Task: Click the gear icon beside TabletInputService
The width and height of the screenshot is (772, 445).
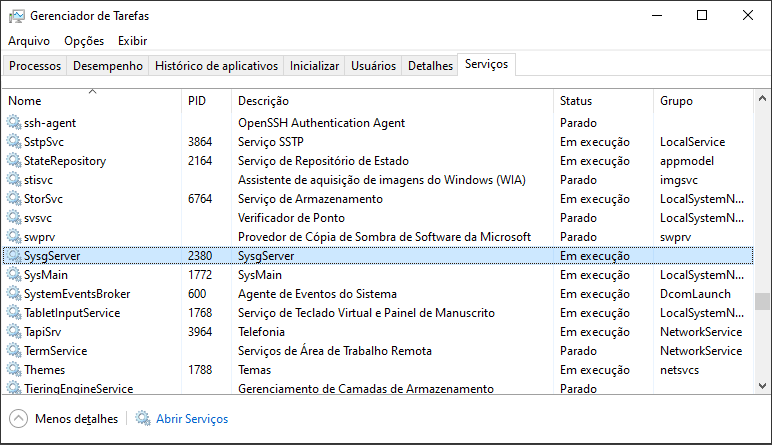Action: 14,313
